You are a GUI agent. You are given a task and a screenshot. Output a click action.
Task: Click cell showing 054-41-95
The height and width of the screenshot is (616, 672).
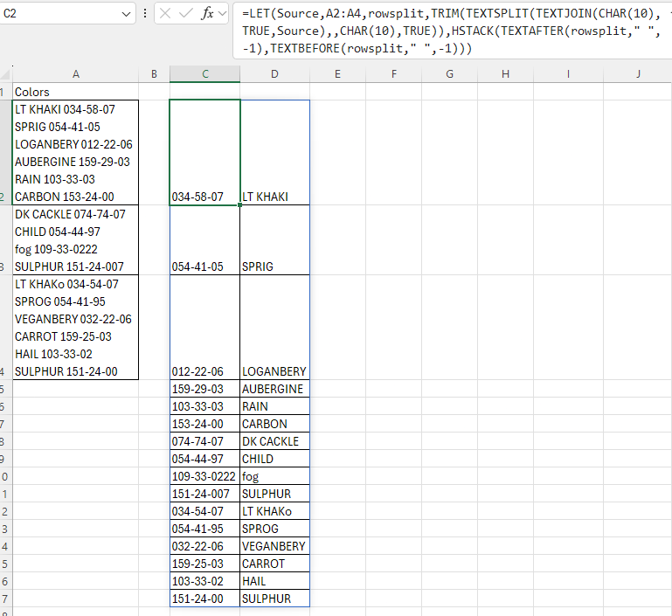coord(204,529)
